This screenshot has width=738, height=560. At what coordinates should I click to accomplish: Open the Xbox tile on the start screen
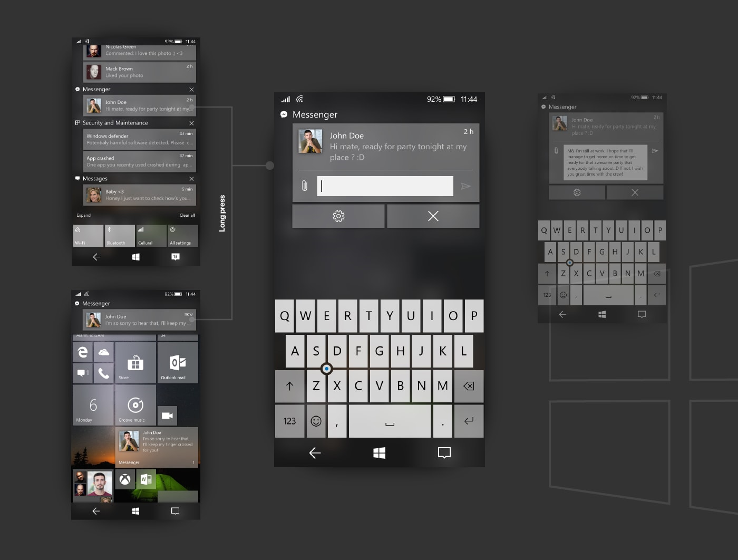pyautogui.click(x=125, y=479)
